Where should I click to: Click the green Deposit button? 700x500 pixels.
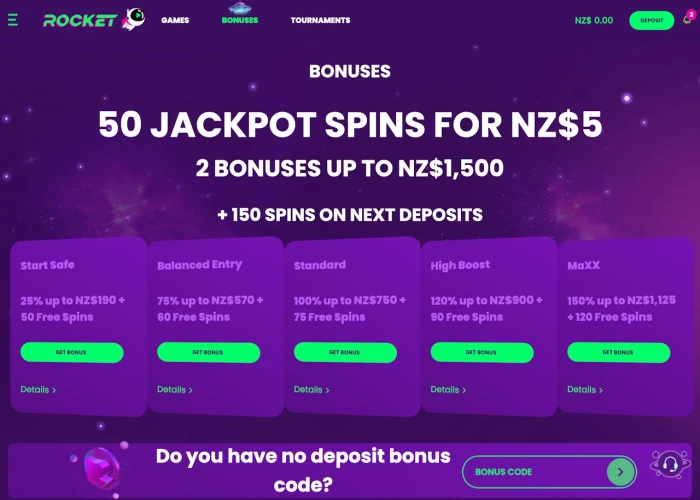pyautogui.click(x=651, y=21)
